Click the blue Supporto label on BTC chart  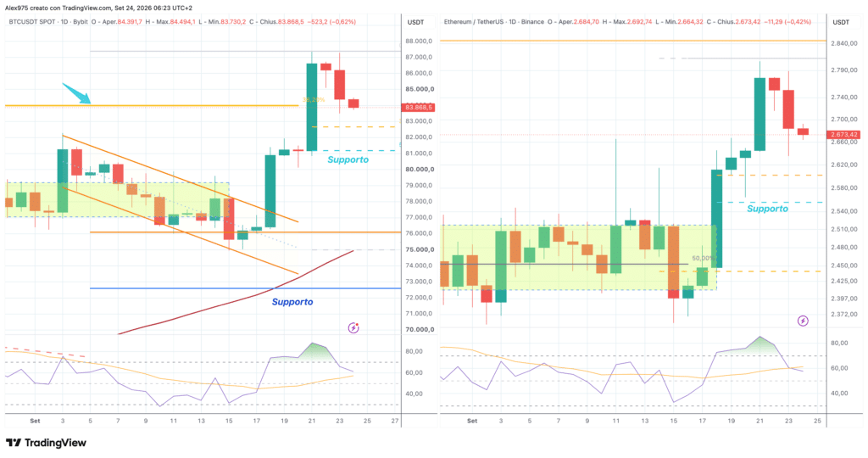coord(292,302)
